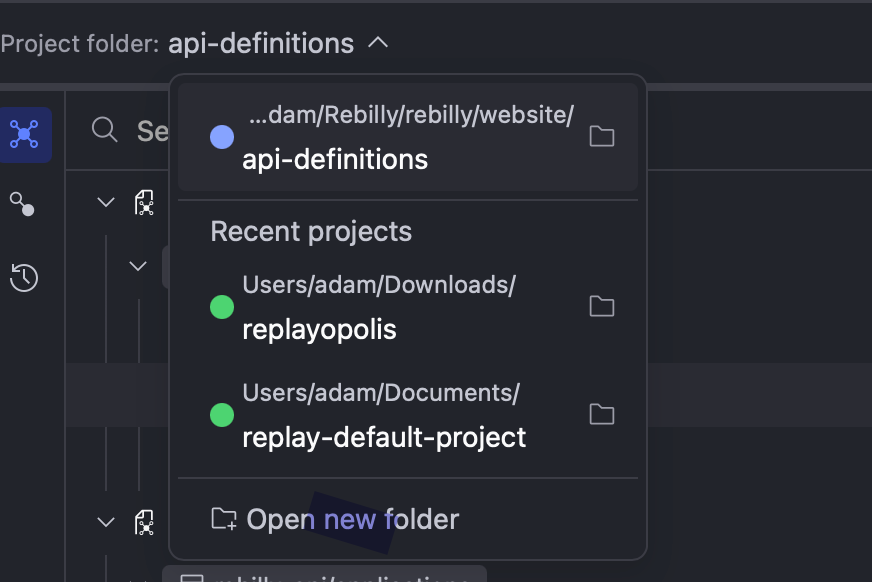Viewport: 872px width, 582px height.
Task: Choose Open new folder
Action: click(x=352, y=519)
